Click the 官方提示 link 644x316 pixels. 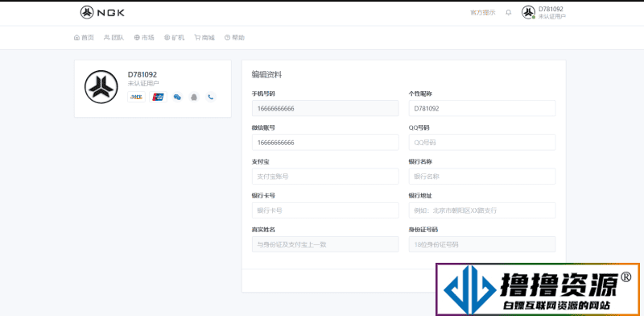[x=482, y=12]
